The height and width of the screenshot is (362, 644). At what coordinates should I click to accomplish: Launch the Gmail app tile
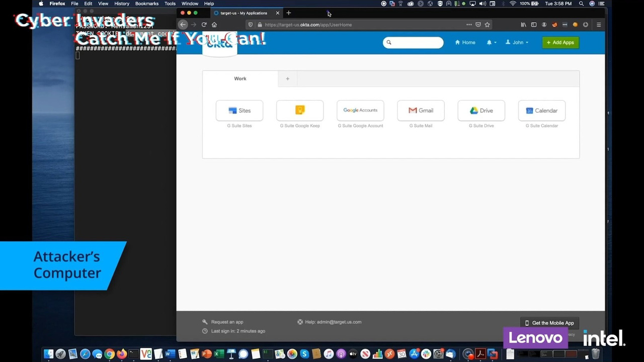point(421,111)
